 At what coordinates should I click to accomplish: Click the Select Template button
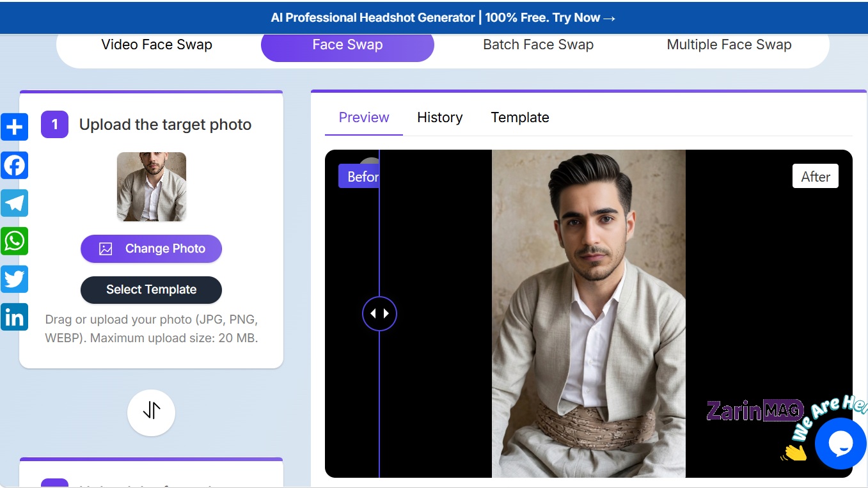point(151,290)
